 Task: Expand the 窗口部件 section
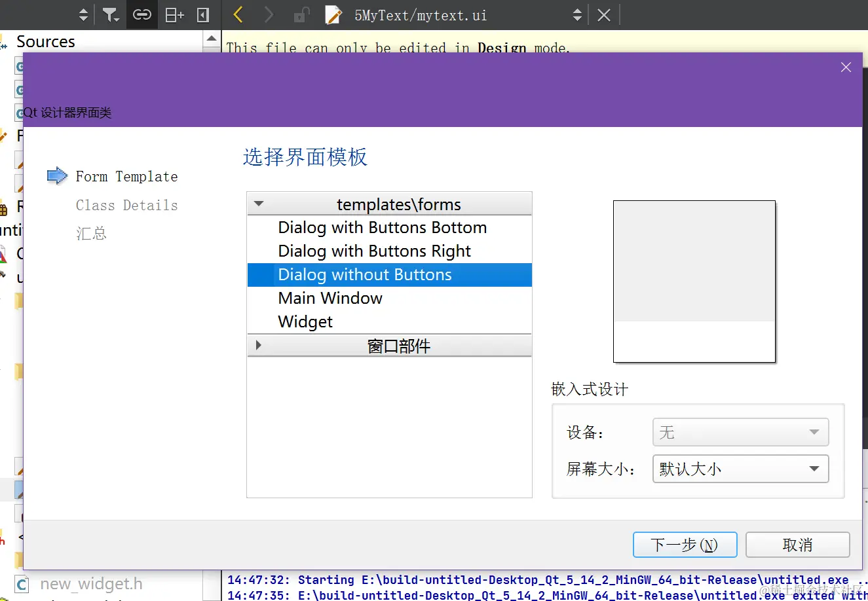[259, 345]
